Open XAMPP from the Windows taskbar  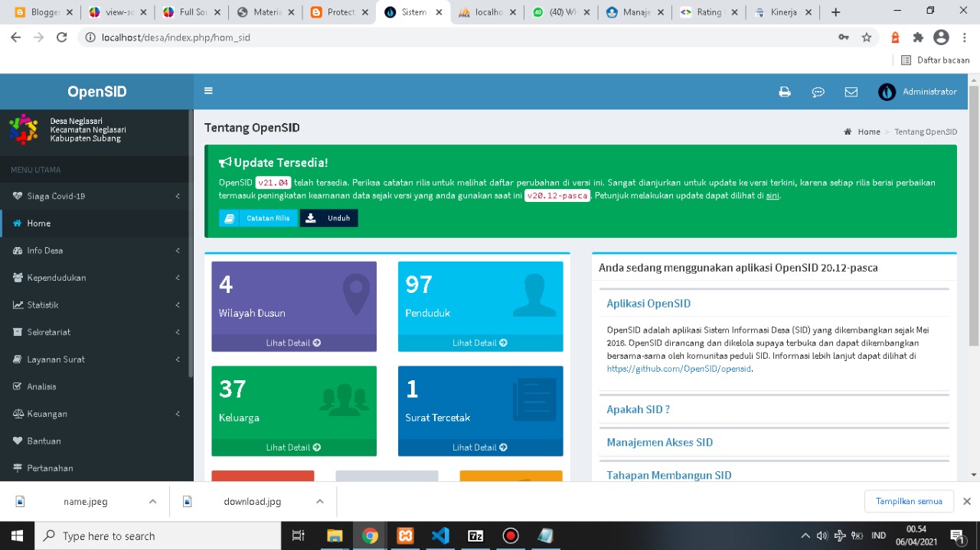tap(406, 535)
